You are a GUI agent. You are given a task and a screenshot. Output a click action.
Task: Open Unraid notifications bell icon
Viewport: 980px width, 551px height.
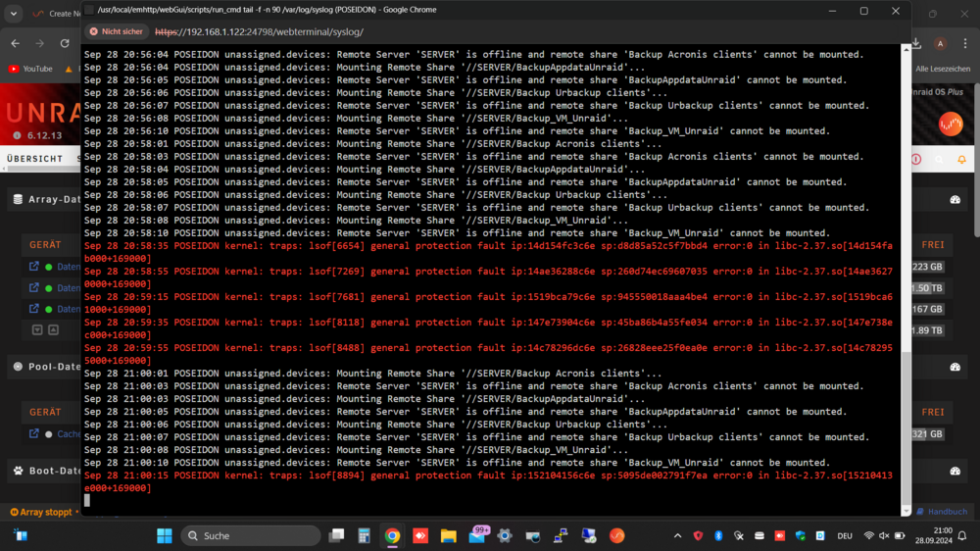[962, 160]
